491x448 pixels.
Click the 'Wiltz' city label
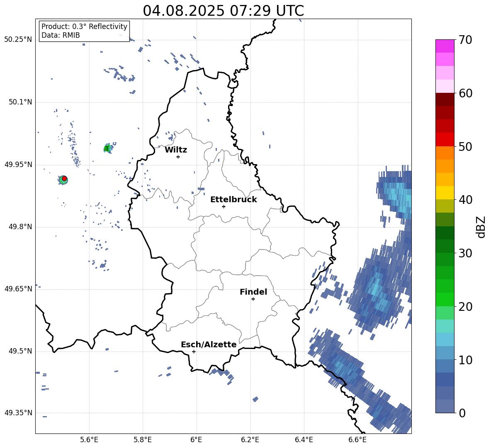[176, 150]
